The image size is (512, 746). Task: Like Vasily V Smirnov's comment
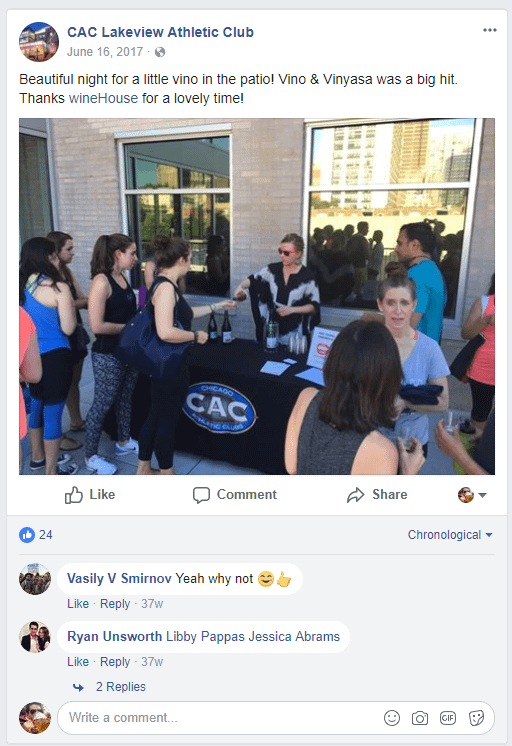click(78, 604)
